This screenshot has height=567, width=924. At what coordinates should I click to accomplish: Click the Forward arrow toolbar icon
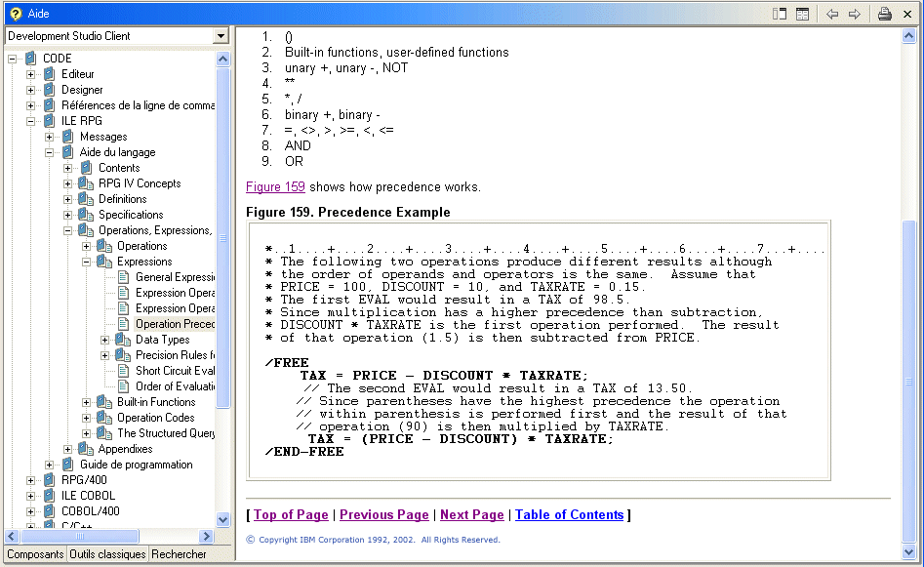click(854, 14)
